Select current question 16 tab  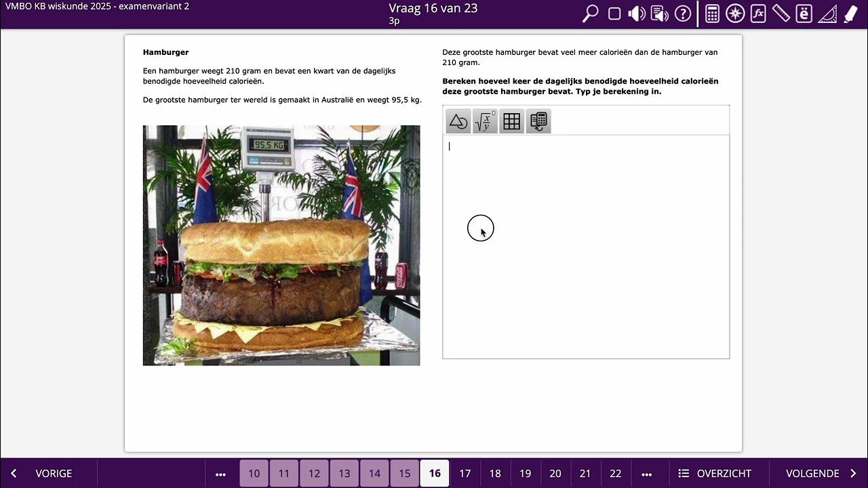[435, 474]
